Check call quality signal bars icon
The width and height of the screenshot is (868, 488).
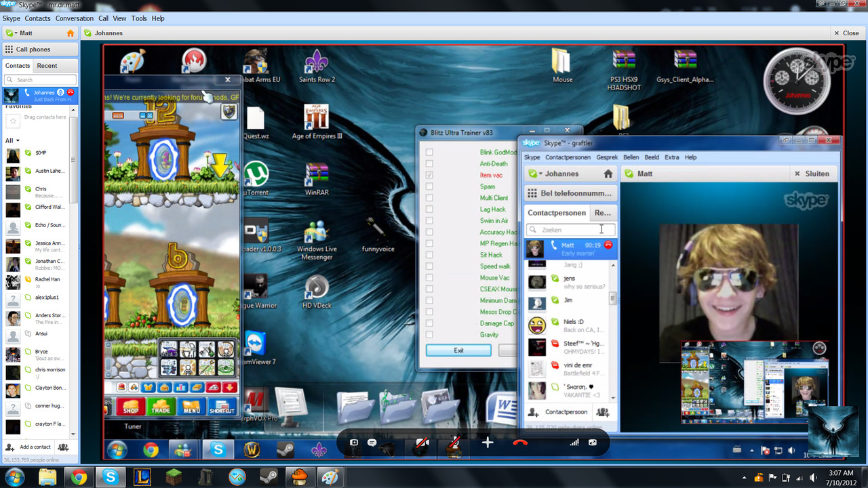tap(574, 443)
